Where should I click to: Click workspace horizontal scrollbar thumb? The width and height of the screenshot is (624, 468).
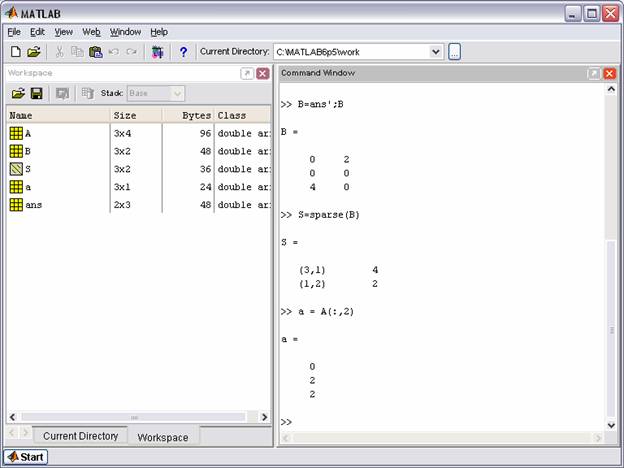pyautogui.click(x=134, y=417)
